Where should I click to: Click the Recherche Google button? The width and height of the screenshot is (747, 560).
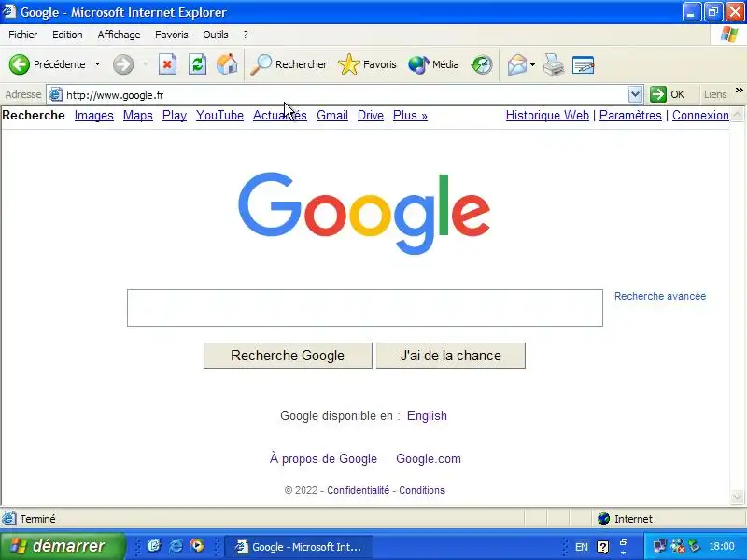[x=288, y=356]
